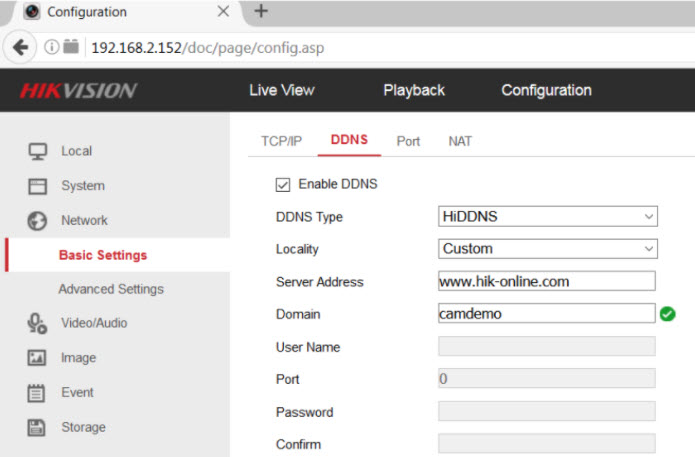
Task: Open Playback from top navigation
Action: (414, 90)
